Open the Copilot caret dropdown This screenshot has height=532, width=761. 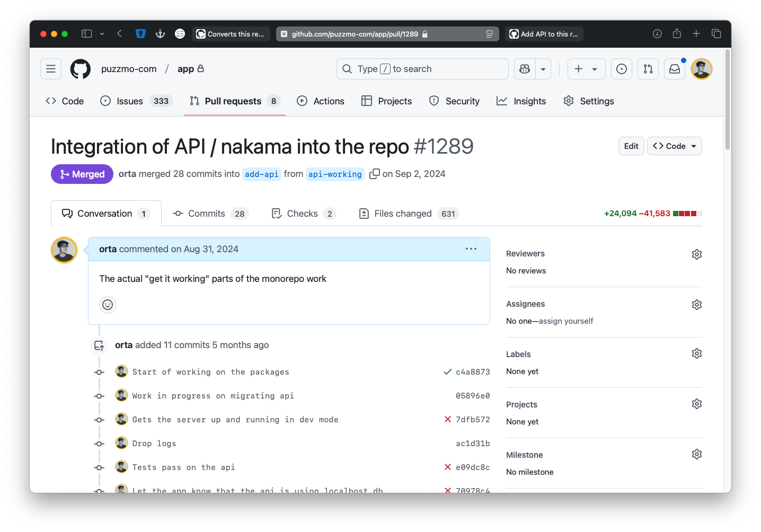[x=543, y=68]
